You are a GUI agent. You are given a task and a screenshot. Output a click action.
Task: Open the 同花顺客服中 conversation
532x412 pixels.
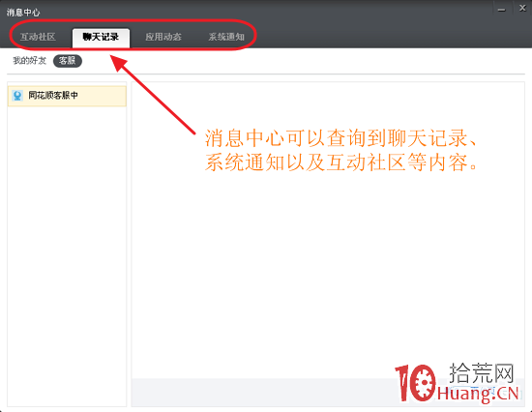[x=67, y=96]
